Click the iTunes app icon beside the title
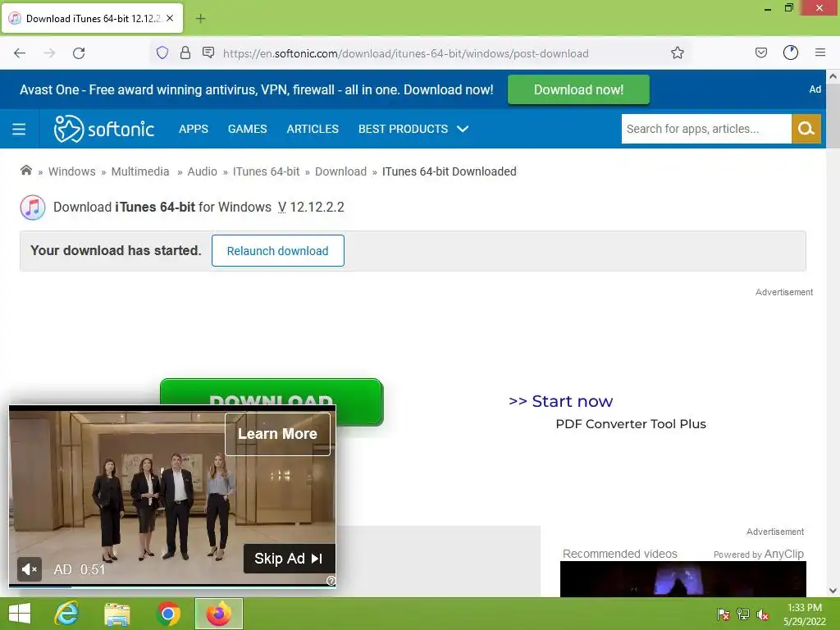This screenshot has width=840, height=630. [33, 208]
